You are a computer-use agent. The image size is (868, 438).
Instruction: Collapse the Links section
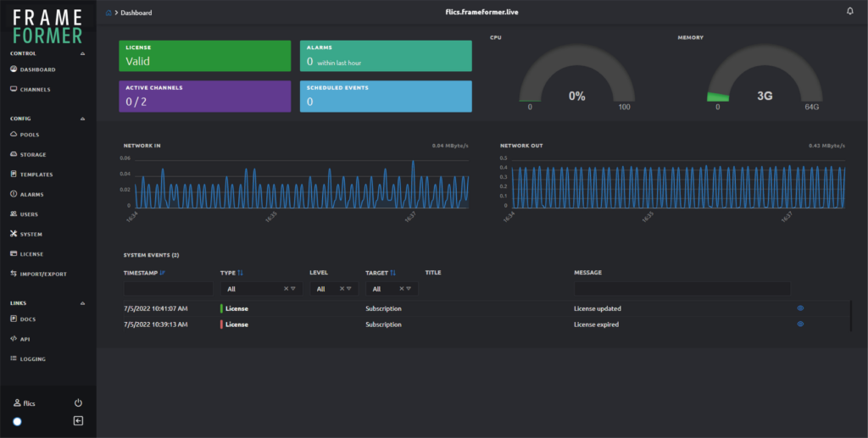click(x=82, y=303)
